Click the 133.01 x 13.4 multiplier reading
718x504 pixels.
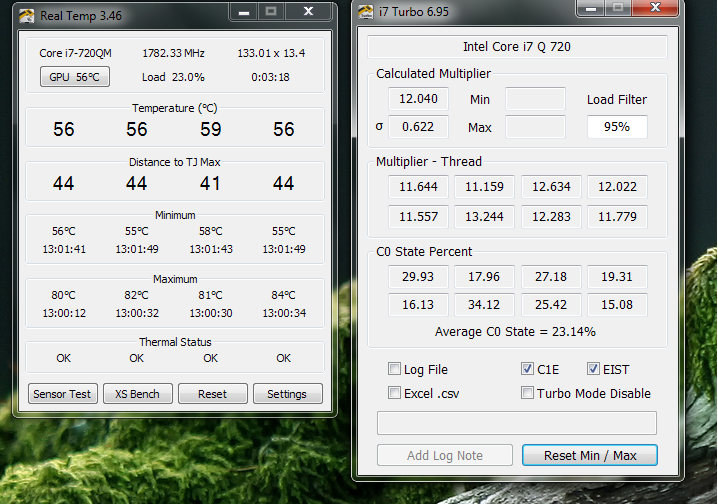(271, 53)
